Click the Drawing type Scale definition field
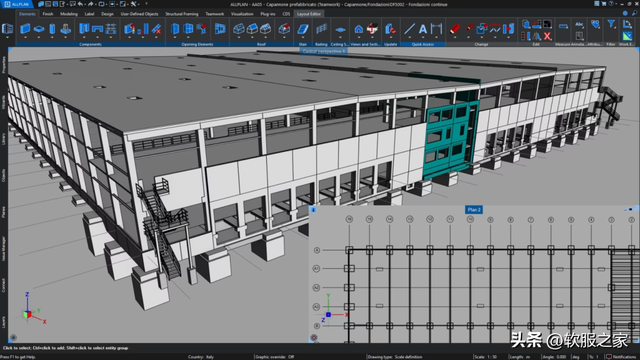This screenshot has height=360, width=640. pos(395,357)
